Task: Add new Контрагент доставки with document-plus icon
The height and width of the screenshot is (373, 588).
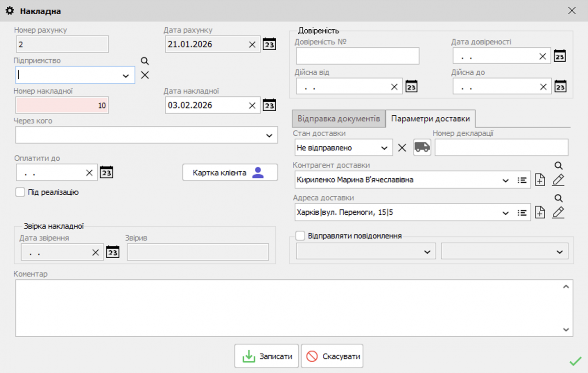Action: tap(540, 180)
